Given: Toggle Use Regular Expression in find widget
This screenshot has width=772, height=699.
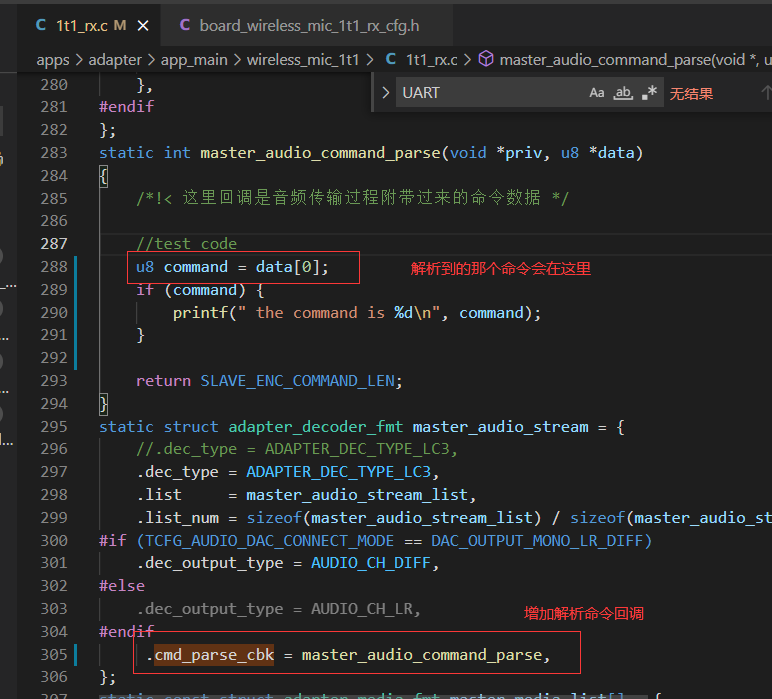Looking at the screenshot, I should pos(649,93).
